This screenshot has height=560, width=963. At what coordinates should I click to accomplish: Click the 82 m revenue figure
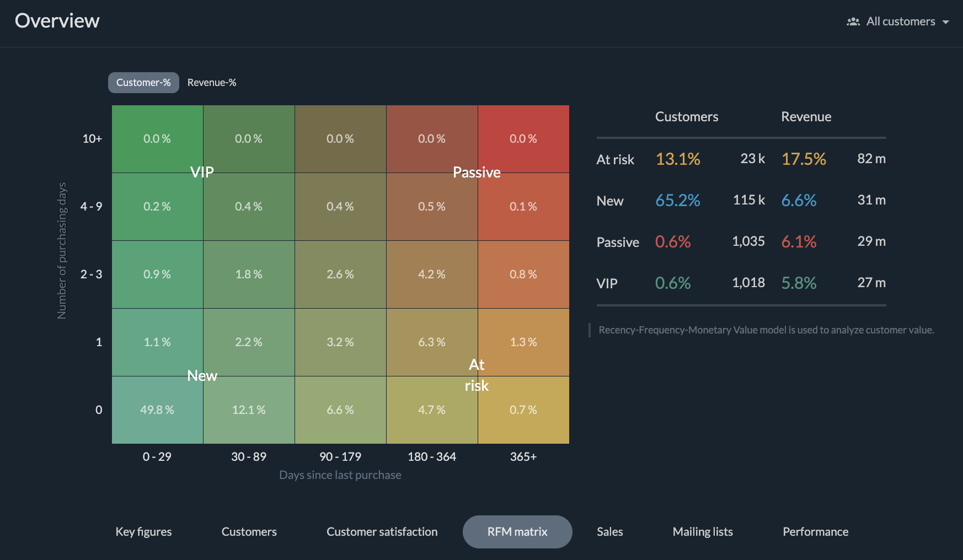click(871, 159)
